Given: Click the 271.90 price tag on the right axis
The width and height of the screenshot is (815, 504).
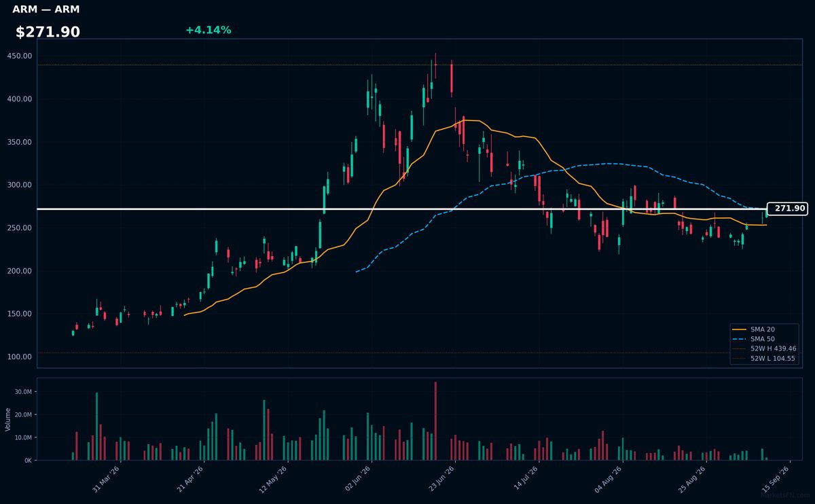Looking at the screenshot, I should [x=787, y=209].
